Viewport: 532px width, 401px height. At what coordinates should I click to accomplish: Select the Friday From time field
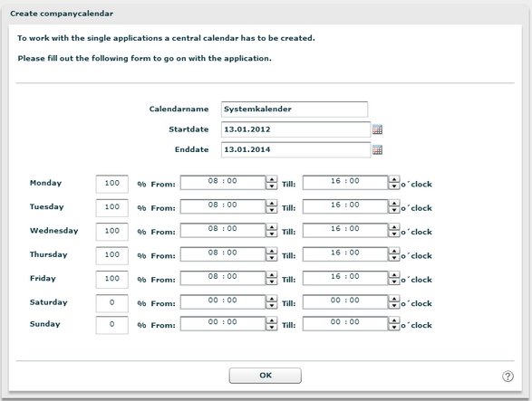coord(223,278)
